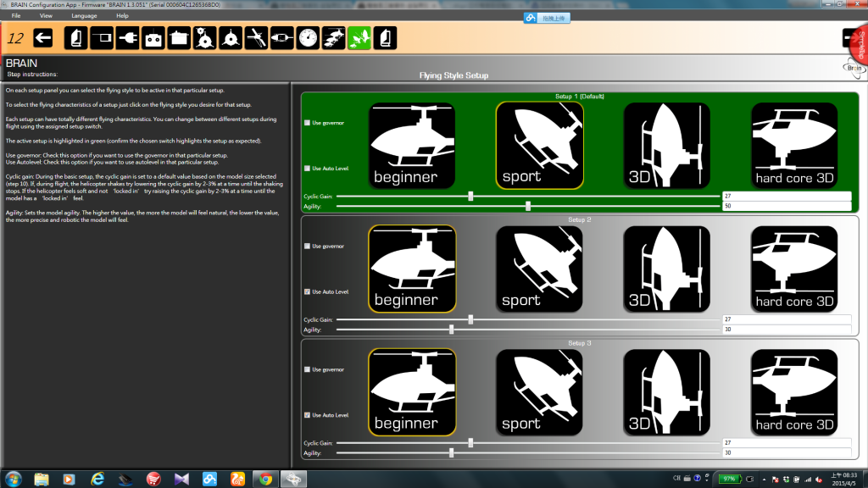The height and width of the screenshot is (488, 868).
Task: Enable Use Auto Level in Setup 1
Action: 307,169
